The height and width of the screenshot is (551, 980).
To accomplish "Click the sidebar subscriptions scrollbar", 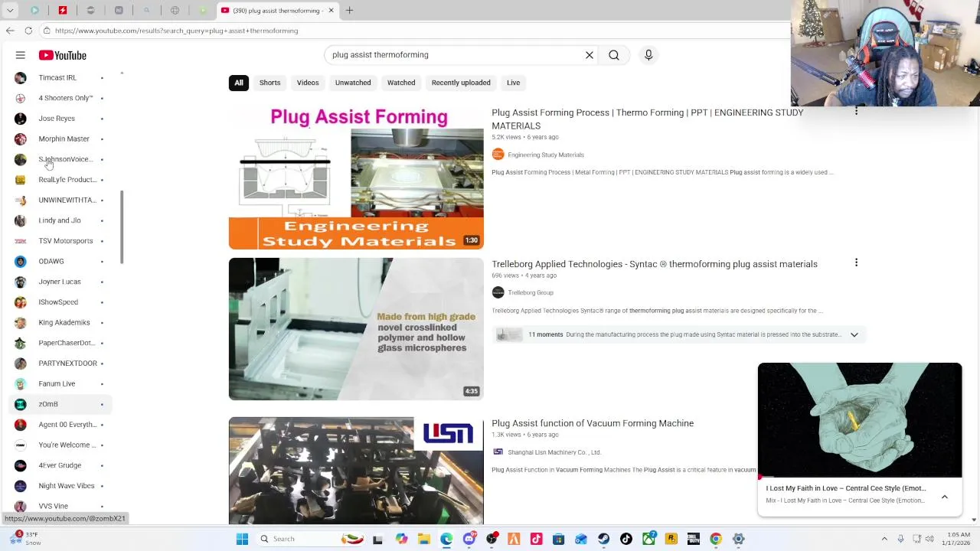I will [x=122, y=227].
